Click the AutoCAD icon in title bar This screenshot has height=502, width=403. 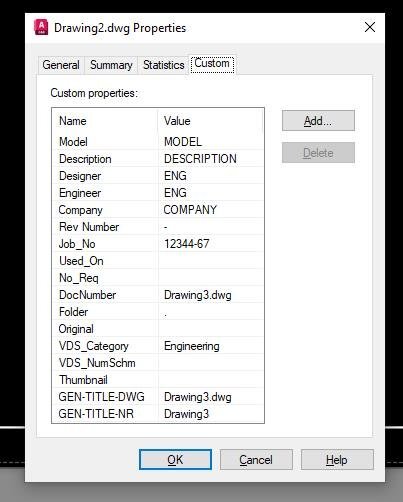click(41, 27)
